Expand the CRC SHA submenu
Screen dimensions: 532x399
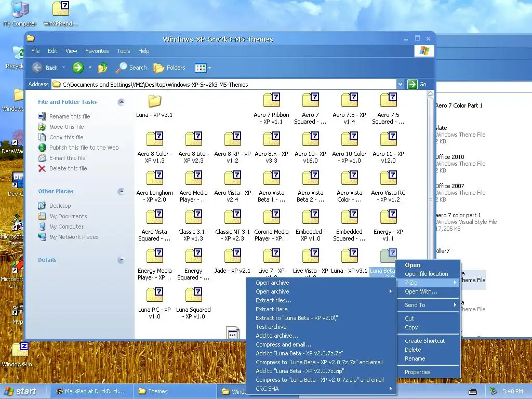pyautogui.click(x=321, y=389)
